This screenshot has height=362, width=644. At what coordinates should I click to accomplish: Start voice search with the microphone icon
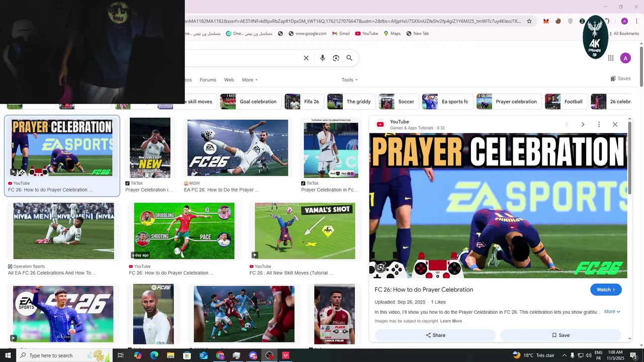(x=323, y=58)
